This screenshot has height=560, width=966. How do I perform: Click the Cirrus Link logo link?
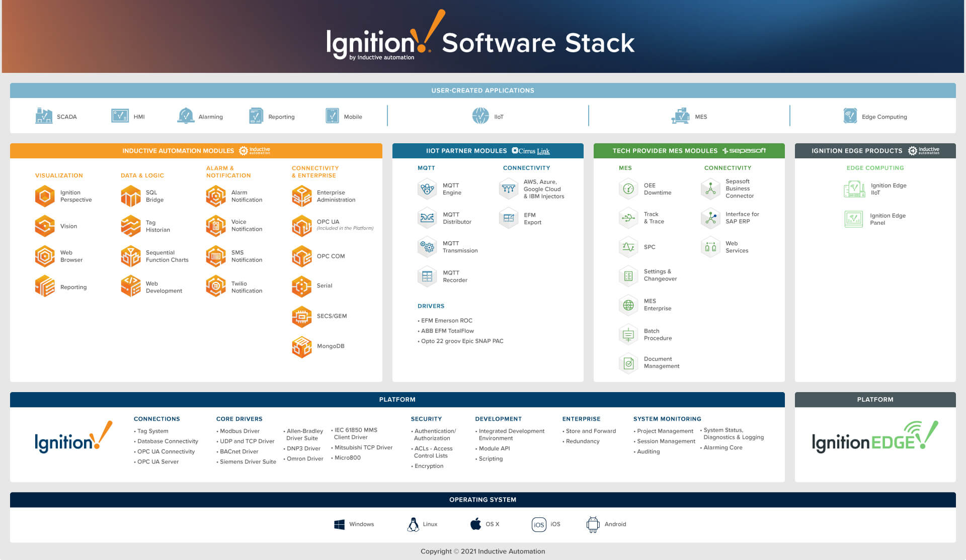coord(531,151)
